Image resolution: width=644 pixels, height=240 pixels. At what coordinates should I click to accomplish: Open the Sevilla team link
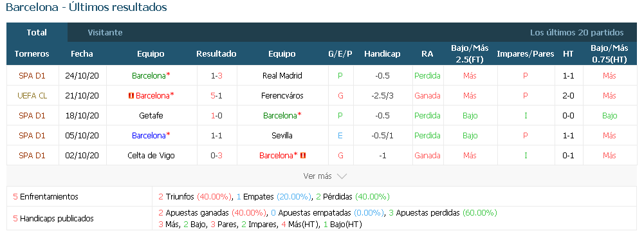click(x=282, y=136)
